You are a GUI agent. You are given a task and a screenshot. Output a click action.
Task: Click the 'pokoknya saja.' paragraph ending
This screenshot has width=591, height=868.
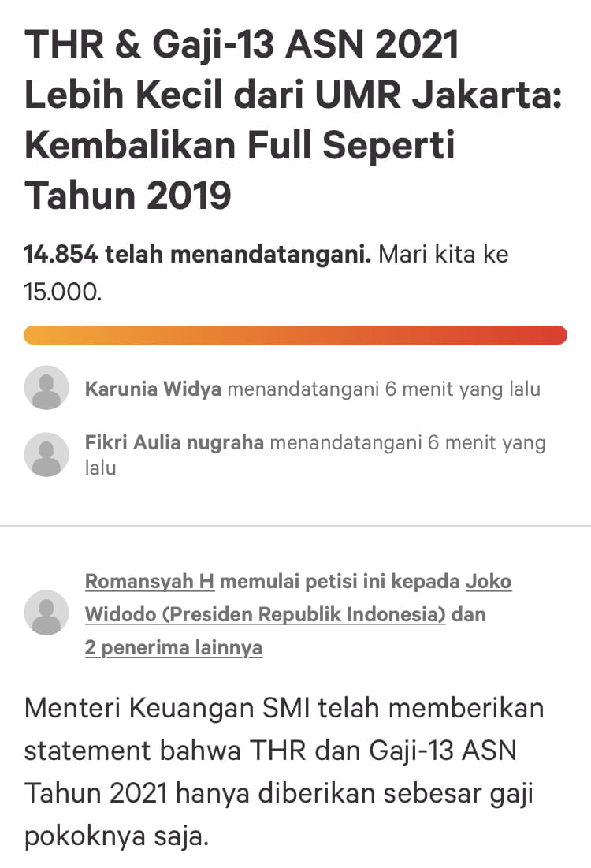[x=117, y=836]
